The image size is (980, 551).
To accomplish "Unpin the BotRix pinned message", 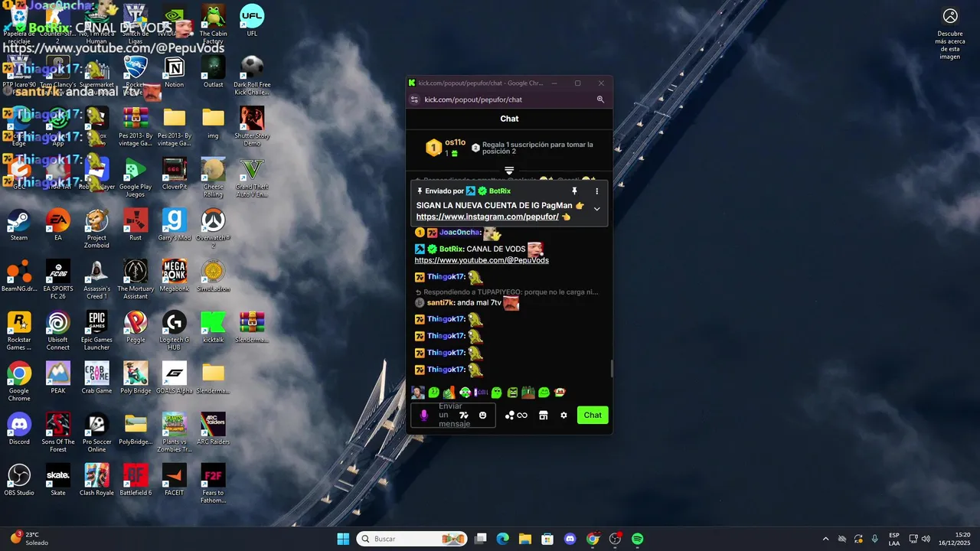I will tap(574, 191).
